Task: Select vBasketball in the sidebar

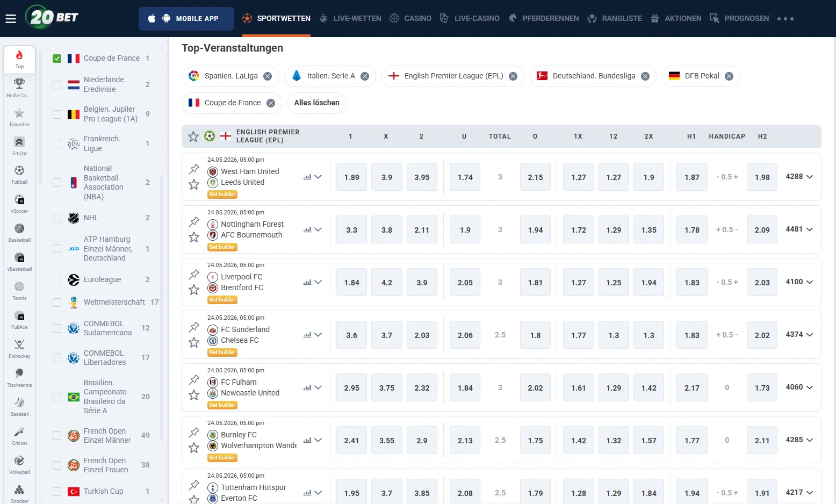Action: coord(19,262)
